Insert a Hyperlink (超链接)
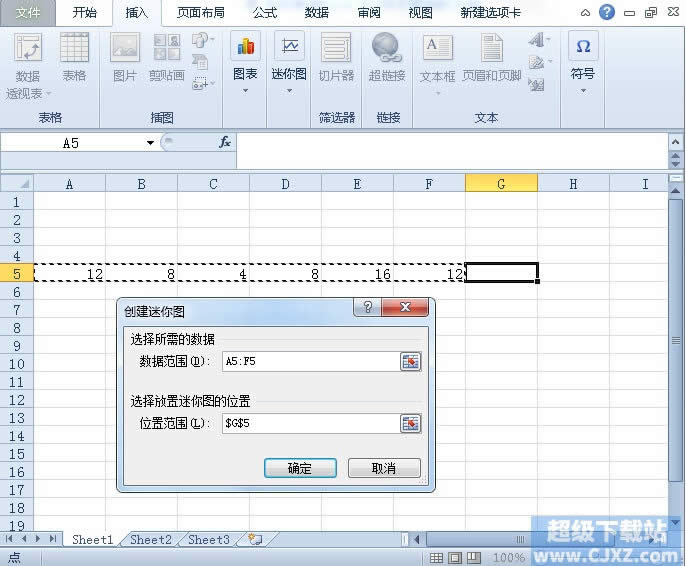686x566 pixels. pos(387,57)
